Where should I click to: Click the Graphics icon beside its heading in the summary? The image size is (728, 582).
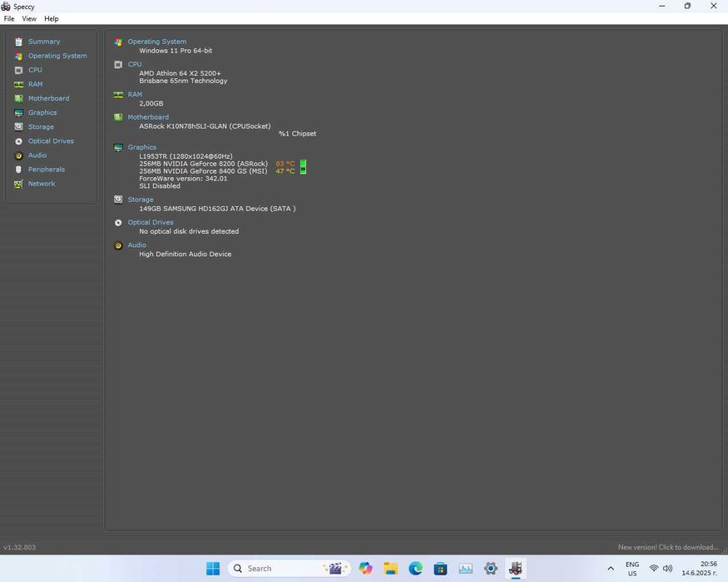[x=118, y=148]
